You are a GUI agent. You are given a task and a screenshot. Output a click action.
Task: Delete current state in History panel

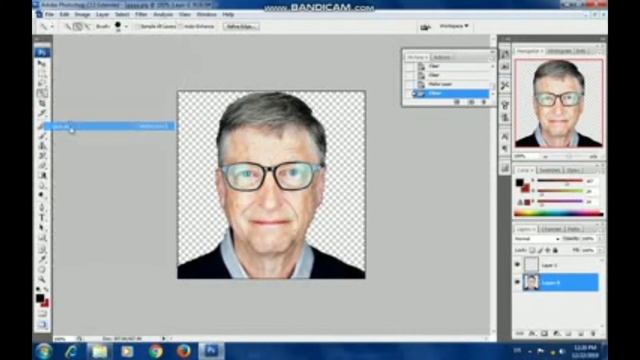[484, 102]
